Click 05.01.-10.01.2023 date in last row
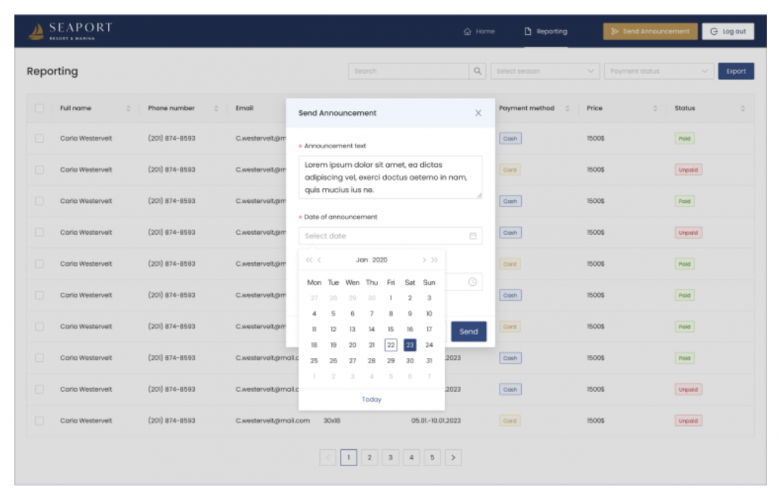 (436, 421)
